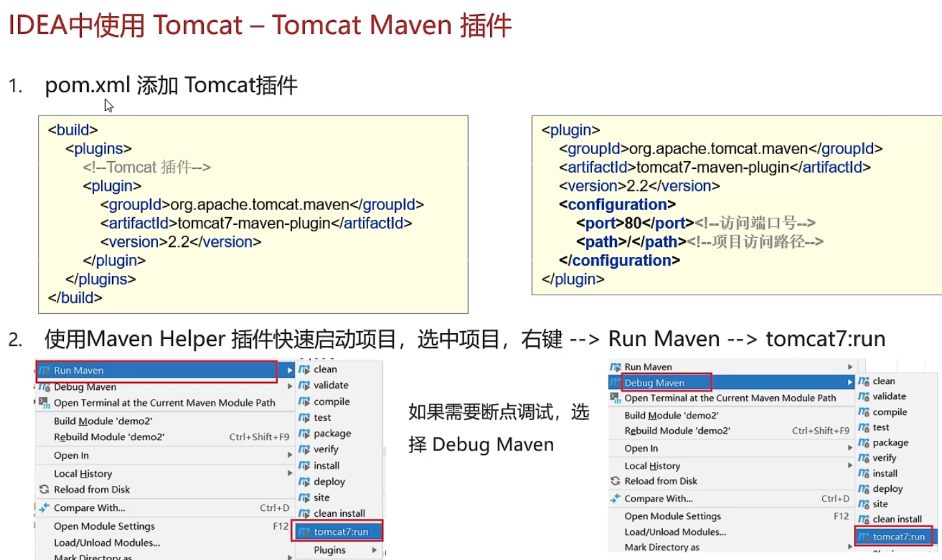Click the install icon in Debug Maven submenu
The width and height of the screenshot is (942, 560).
[864, 474]
